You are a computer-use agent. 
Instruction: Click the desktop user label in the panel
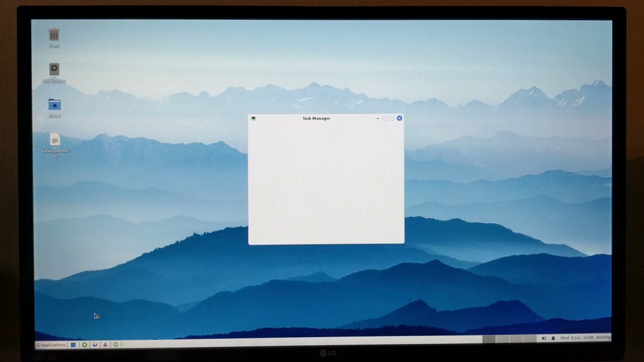pyautogui.click(x=603, y=337)
